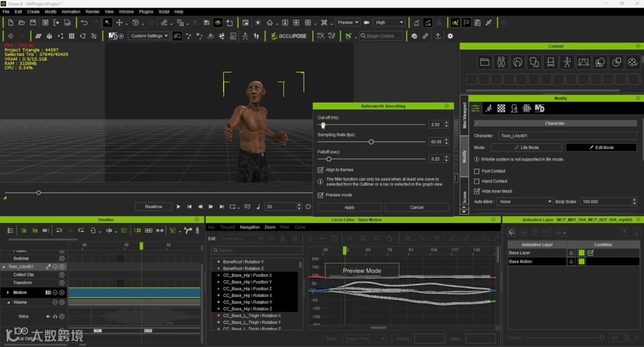Toggle the eye visibility icon in top toolbar
Screen dimensions: 644x347
[x=218, y=23]
